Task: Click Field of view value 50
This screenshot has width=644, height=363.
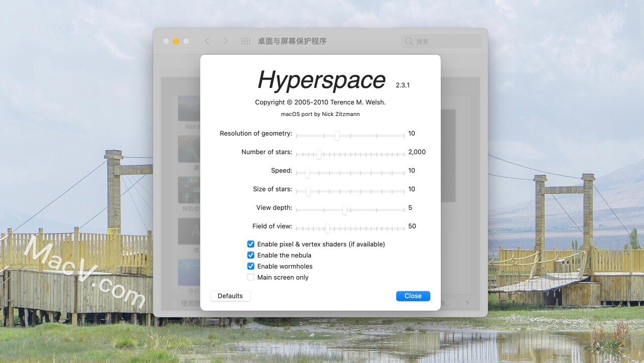Action: [x=412, y=226]
